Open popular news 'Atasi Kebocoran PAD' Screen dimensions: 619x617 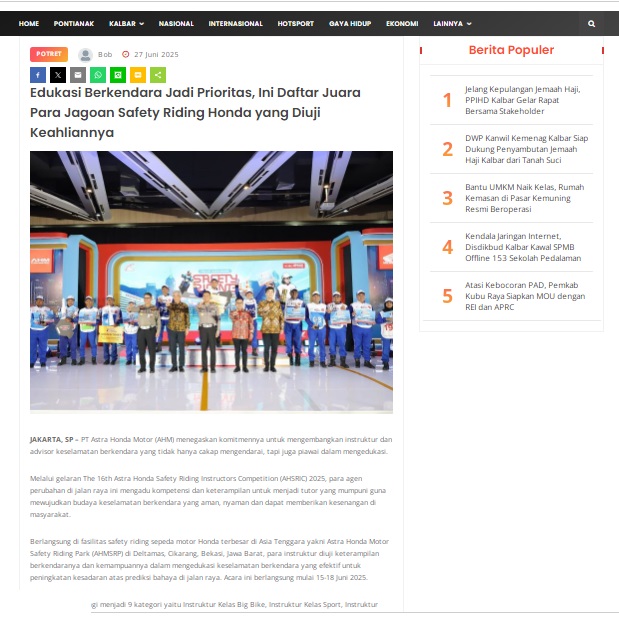click(525, 296)
